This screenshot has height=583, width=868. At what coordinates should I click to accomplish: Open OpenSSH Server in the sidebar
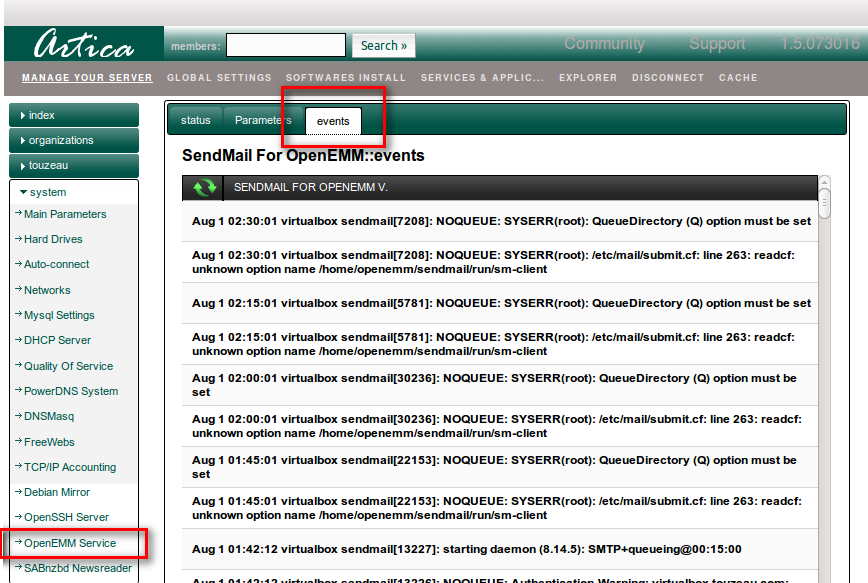(x=66, y=517)
